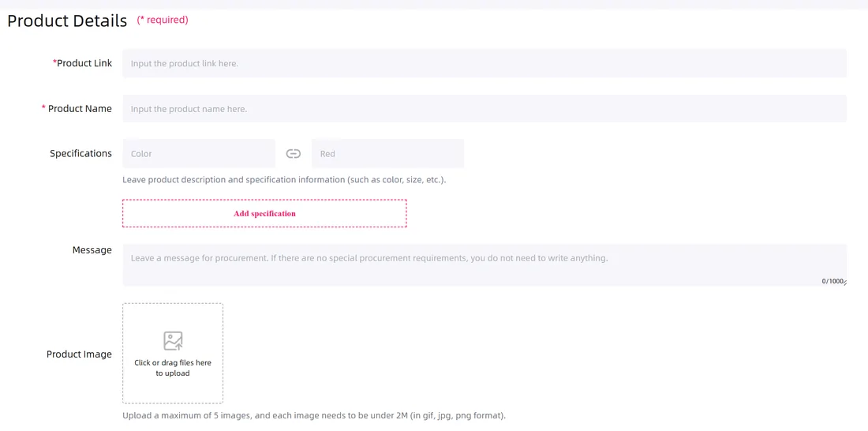Image resolution: width=868 pixels, height=431 pixels.
Task: Click the 'Message' field label
Action: click(x=92, y=250)
